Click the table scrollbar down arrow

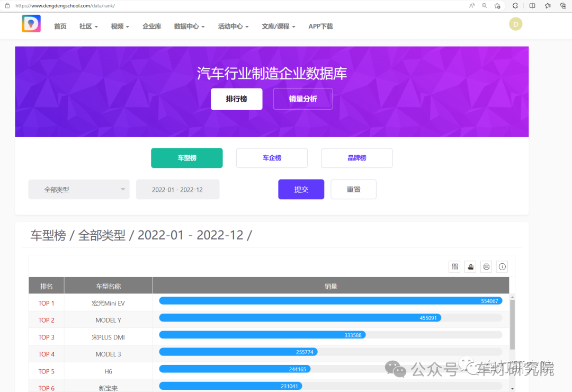pos(512,389)
